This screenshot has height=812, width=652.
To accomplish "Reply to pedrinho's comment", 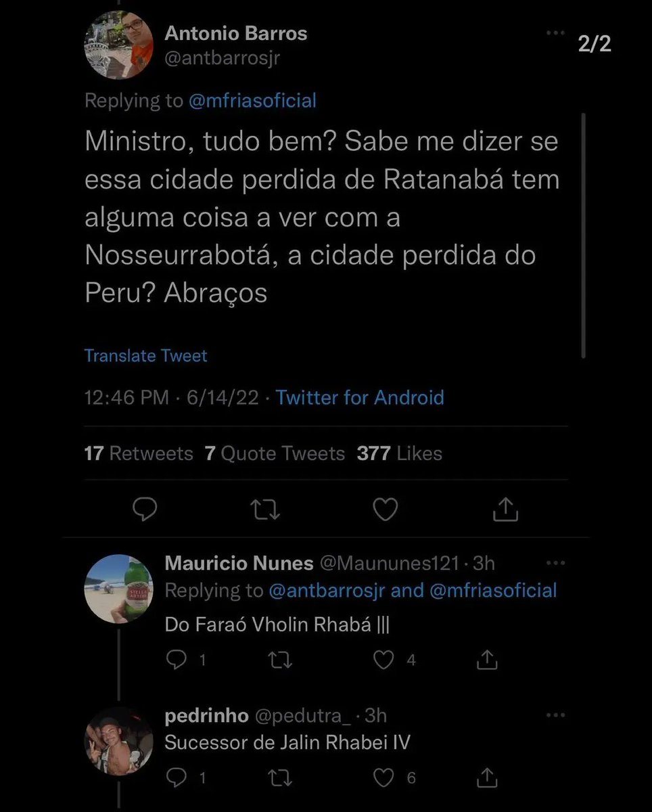I will tap(176, 778).
